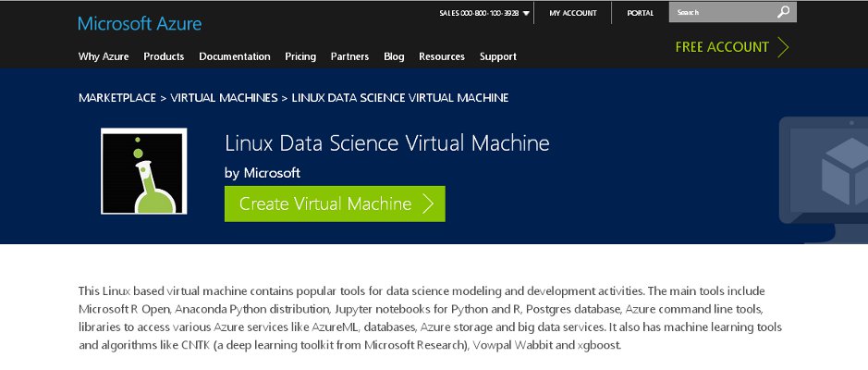This screenshot has width=868, height=370.
Task: Go to Virtual Machines breadcrumb
Action: tap(225, 97)
